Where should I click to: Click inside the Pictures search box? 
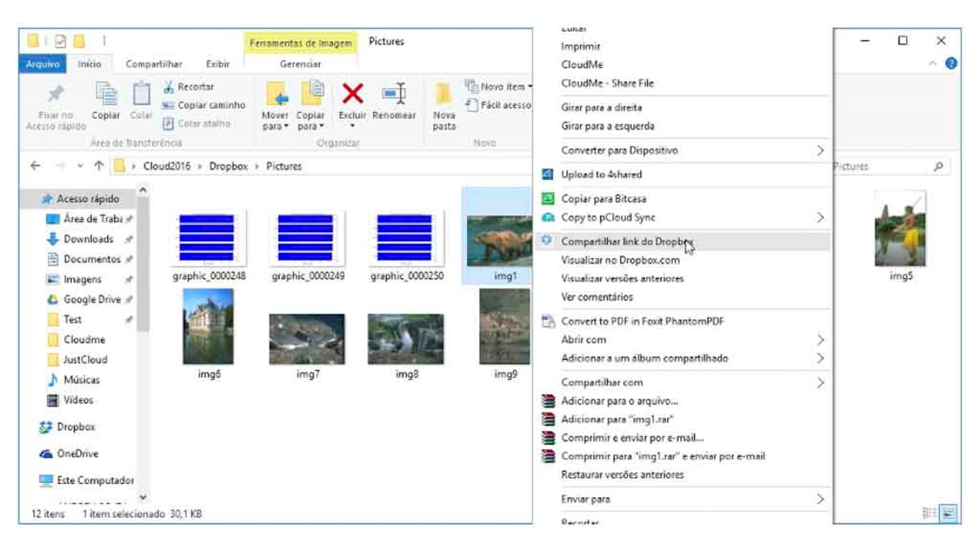click(885, 165)
